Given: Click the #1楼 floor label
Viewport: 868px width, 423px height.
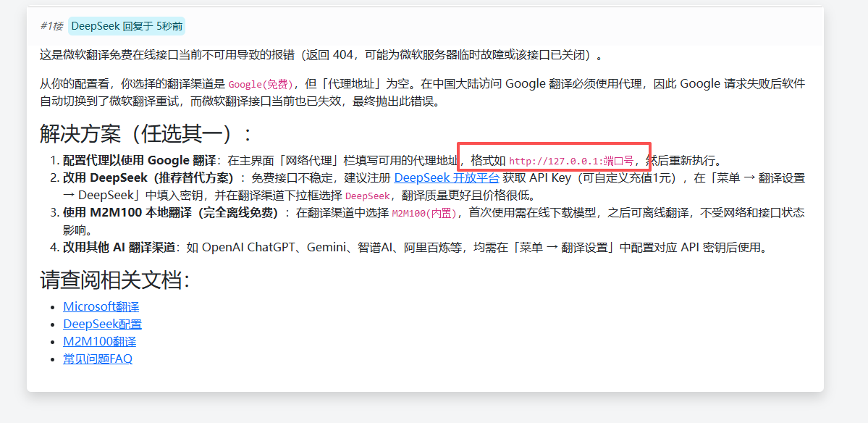Looking at the screenshot, I should pyautogui.click(x=51, y=25).
